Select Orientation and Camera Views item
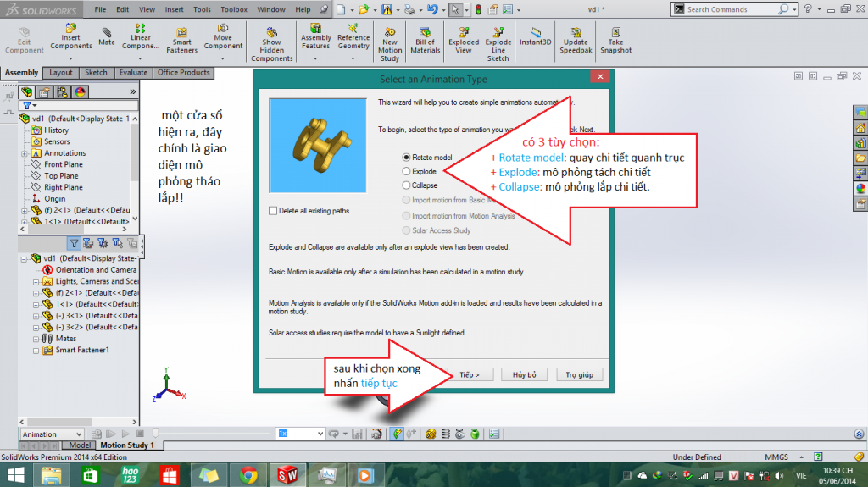 click(96, 270)
